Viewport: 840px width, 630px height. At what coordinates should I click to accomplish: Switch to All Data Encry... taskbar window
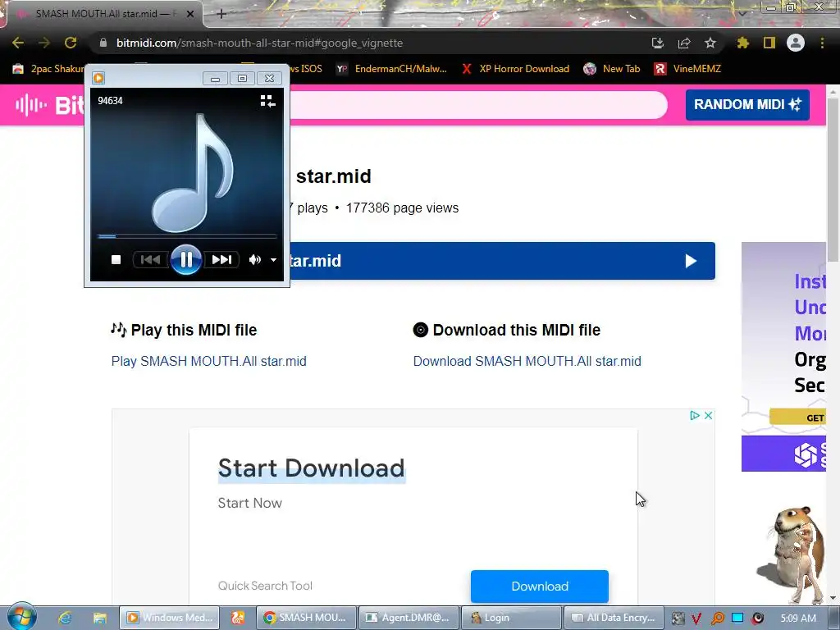coord(614,618)
